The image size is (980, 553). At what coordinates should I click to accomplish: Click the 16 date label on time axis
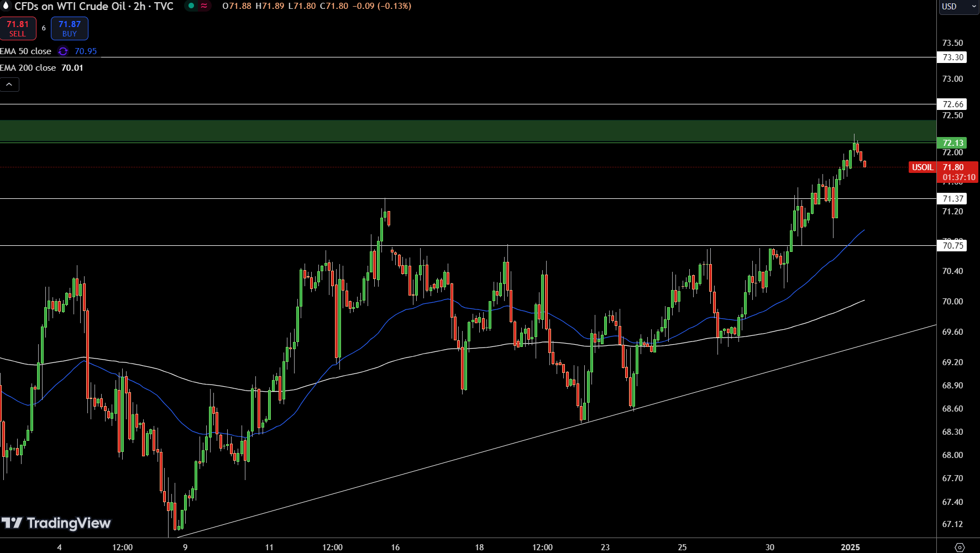[x=395, y=547]
